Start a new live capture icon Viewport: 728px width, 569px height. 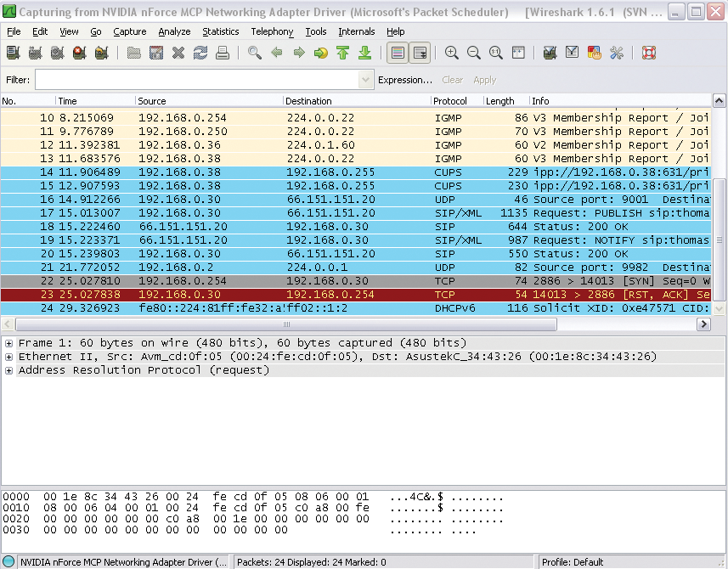pos(58,53)
